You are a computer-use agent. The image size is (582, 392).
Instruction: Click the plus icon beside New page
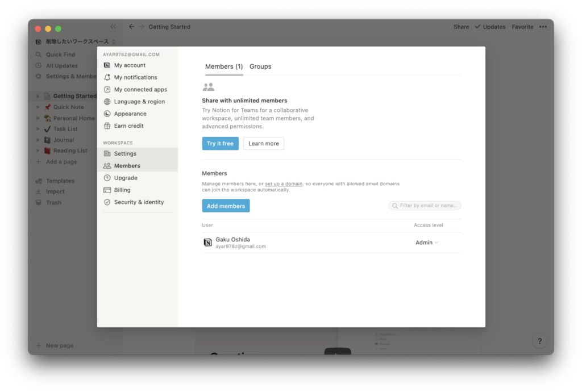[38, 345]
